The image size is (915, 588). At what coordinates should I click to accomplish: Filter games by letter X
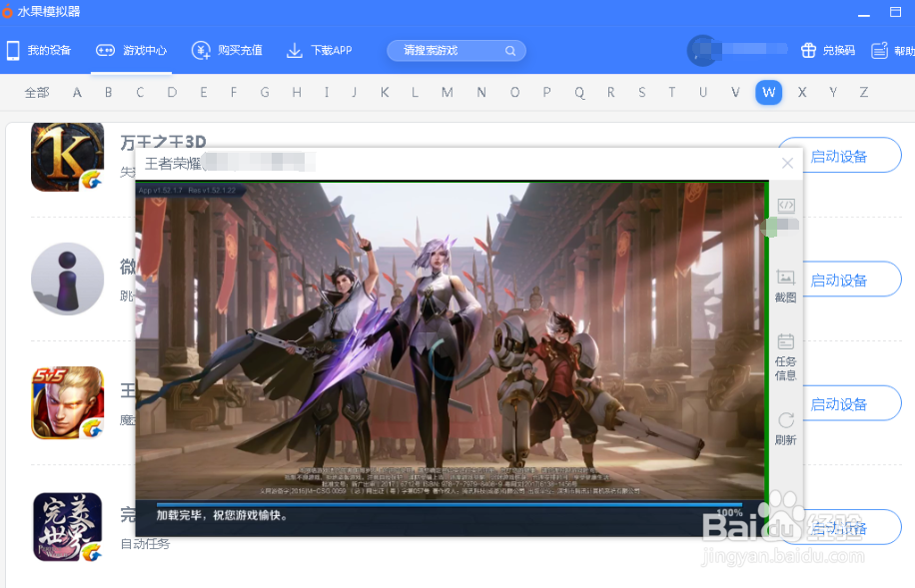point(802,92)
